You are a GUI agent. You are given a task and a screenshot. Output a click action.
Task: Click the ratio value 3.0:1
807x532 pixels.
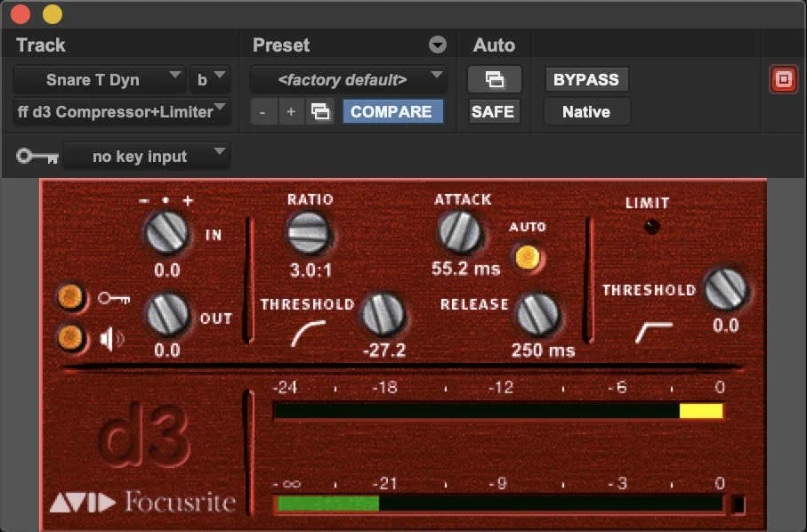(311, 270)
